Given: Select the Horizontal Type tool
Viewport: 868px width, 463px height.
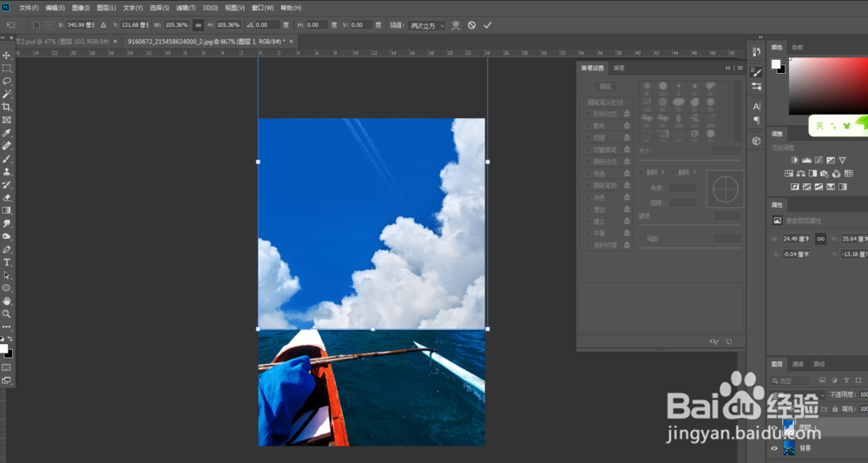Looking at the screenshot, I should coord(7,262).
